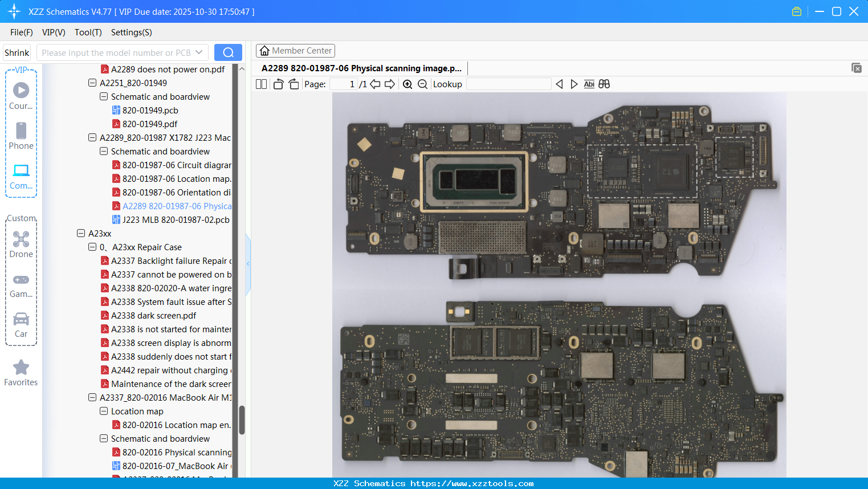This screenshot has width=868, height=489.
Task: Open the Settings(S) menu
Action: (x=131, y=32)
